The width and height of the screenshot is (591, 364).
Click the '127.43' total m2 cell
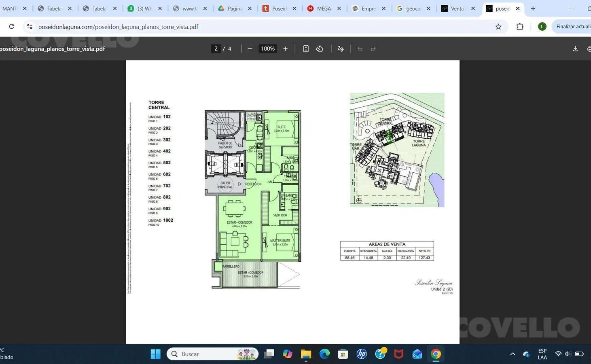(424, 258)
